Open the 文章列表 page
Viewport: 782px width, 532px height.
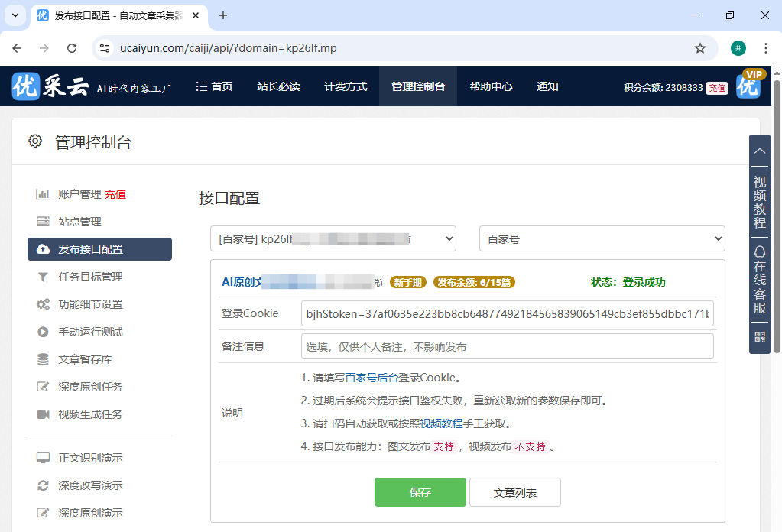[514, 492]
